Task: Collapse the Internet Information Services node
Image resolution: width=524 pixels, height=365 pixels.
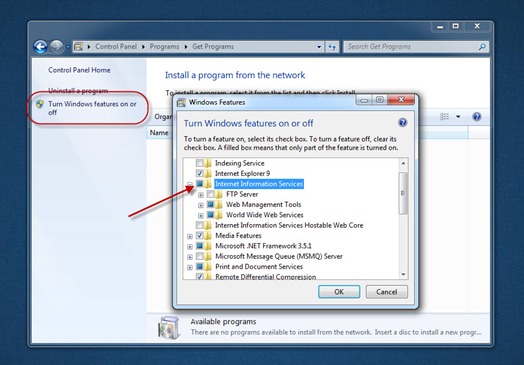Action: 190,184
